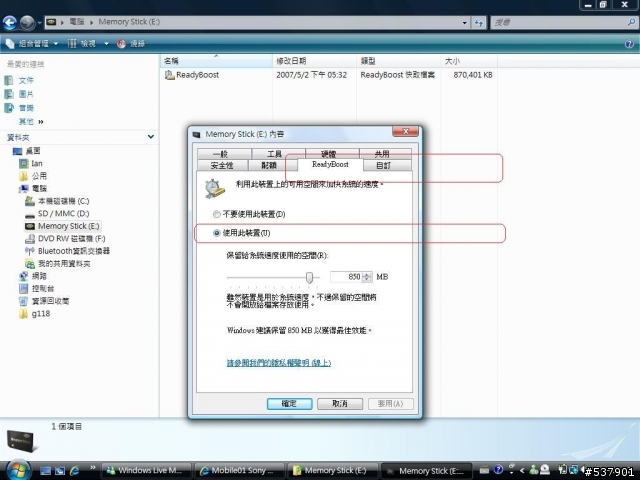The height and width of the screenshot is (480, 640).
Task: Close the Memory Stick properties dialog
Action: click(405, 131)
